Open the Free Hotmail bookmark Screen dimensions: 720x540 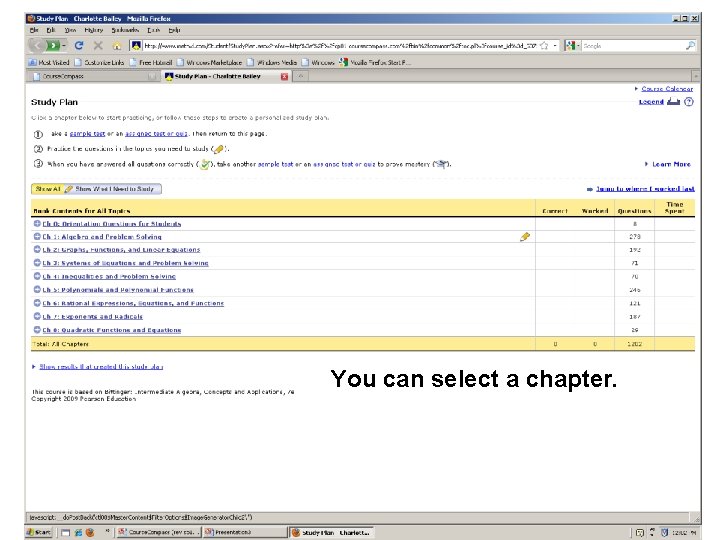pos(151,62)
